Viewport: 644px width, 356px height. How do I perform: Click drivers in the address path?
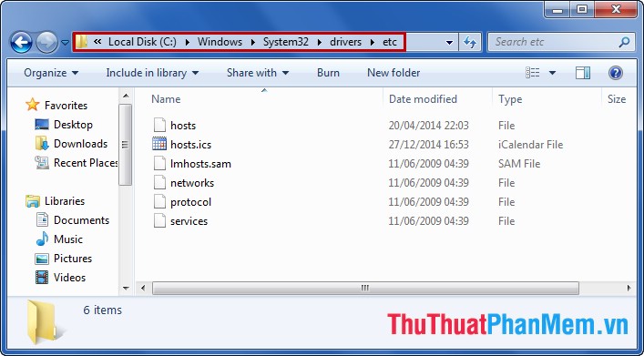click(345, 42)
